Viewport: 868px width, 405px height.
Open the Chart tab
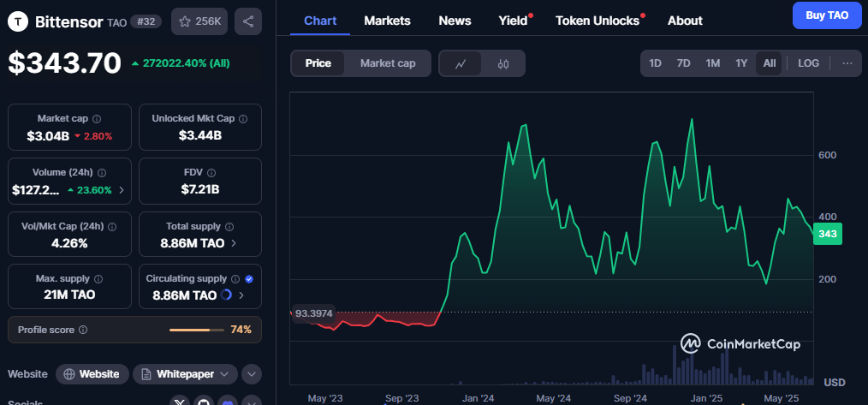320,21
